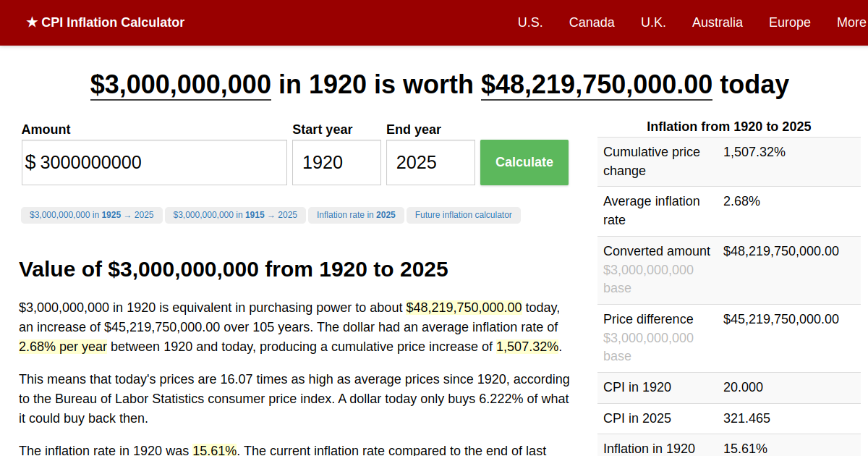Click the End year label

[x=414, y=130]
